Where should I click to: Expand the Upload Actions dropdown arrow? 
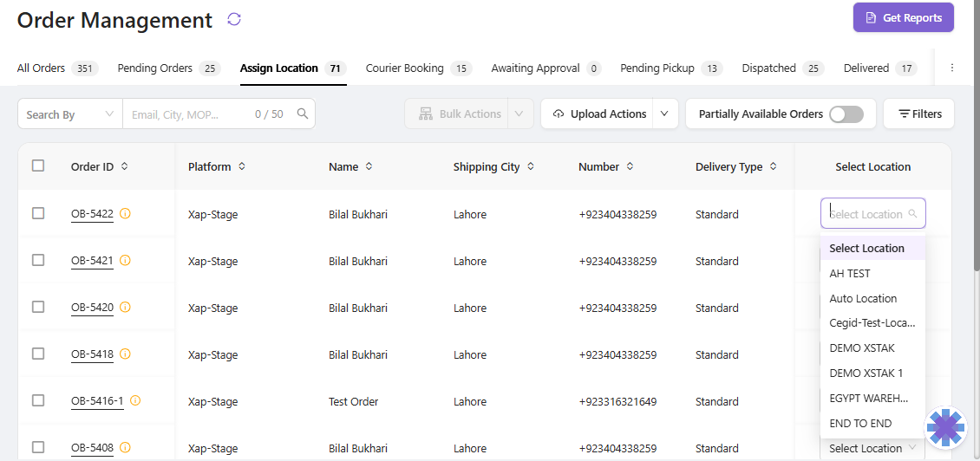[665, 114]
